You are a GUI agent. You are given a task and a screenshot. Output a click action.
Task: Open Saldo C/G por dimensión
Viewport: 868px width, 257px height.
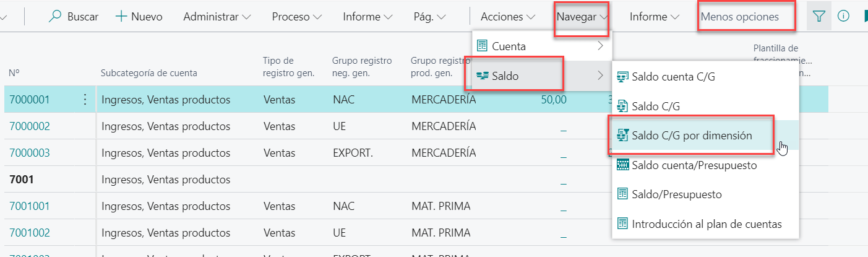tap(691, 136)
